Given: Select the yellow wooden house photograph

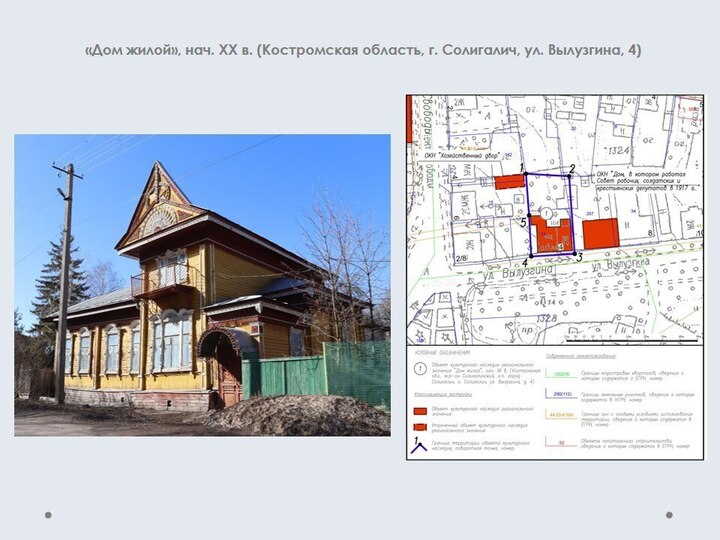Looking at the screenshot, I should [x=202, y=285].
